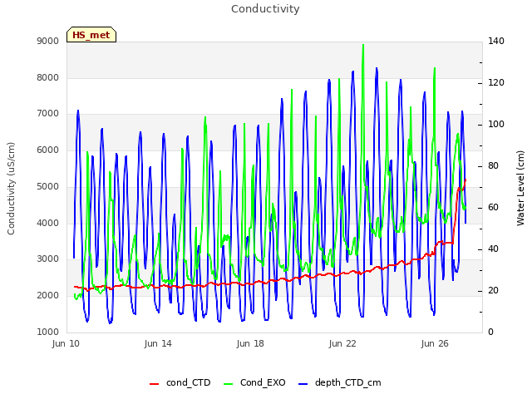Click the 6000 left axis value
532x399 pixels.
click(48, 150)
